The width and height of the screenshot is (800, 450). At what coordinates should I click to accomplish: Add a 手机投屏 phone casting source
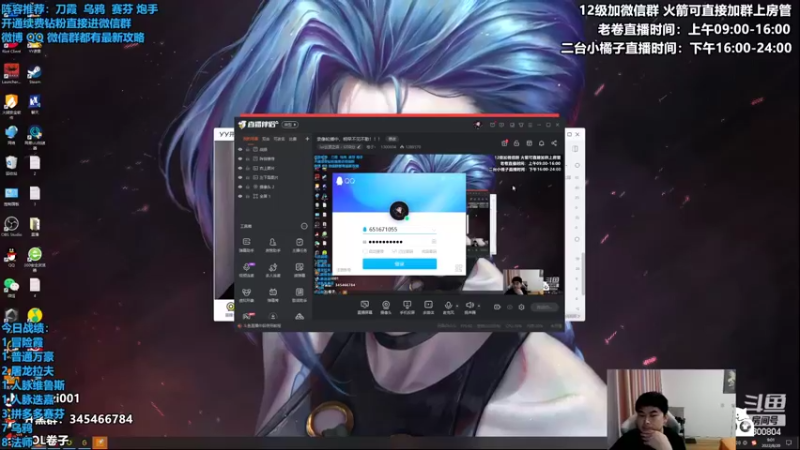pos(407,307)
